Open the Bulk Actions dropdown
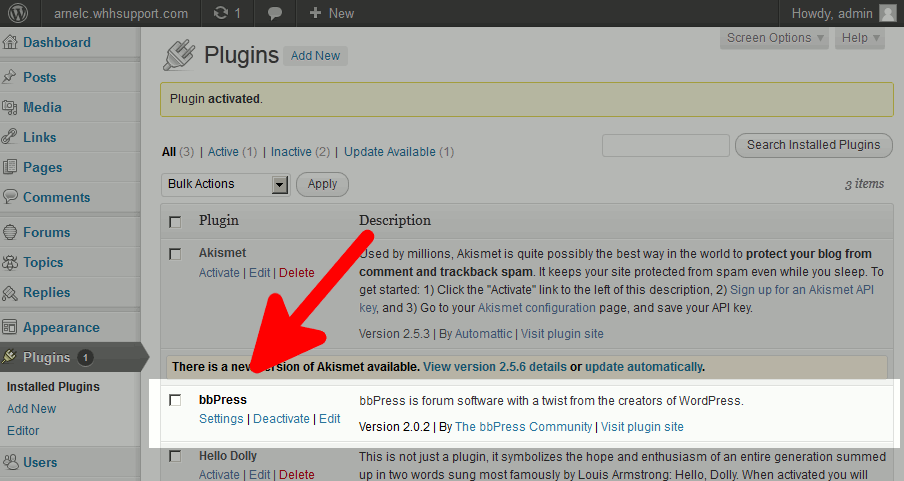The image size is (904, 481). pyautogui.click(x=225, y=184)
